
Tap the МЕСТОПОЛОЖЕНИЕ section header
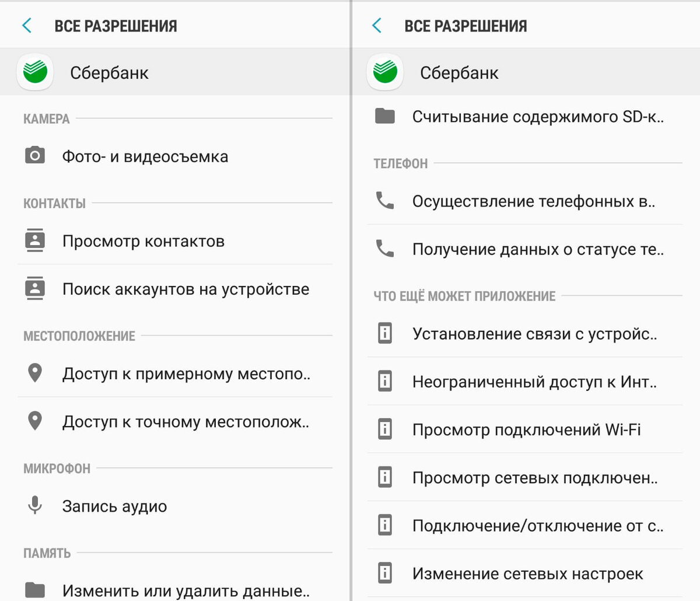[x=79, y=336]
